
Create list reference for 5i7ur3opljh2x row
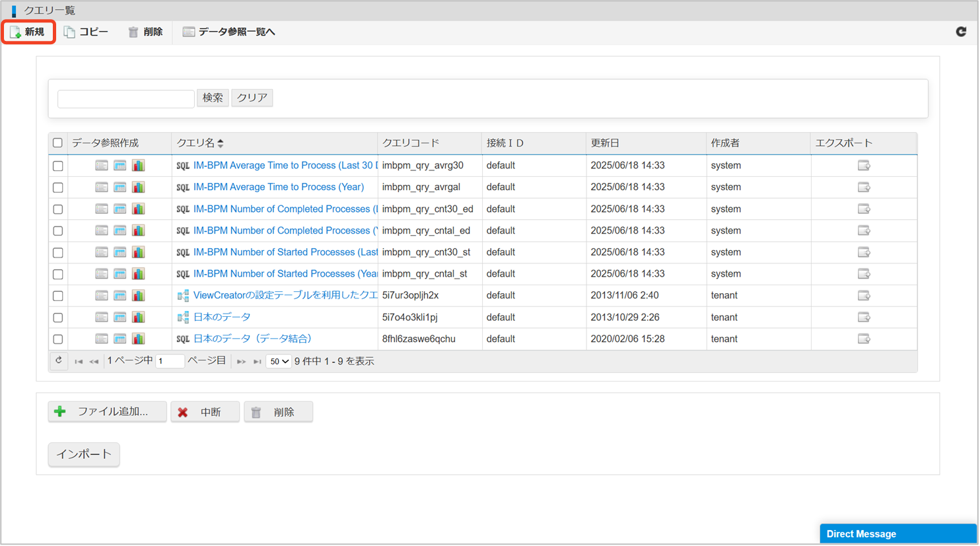pyautogui.click(x=101, y=296)
